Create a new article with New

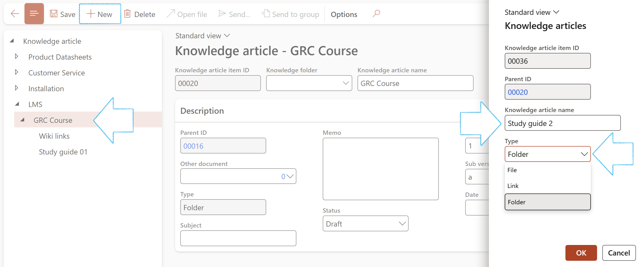pos(100,14)
